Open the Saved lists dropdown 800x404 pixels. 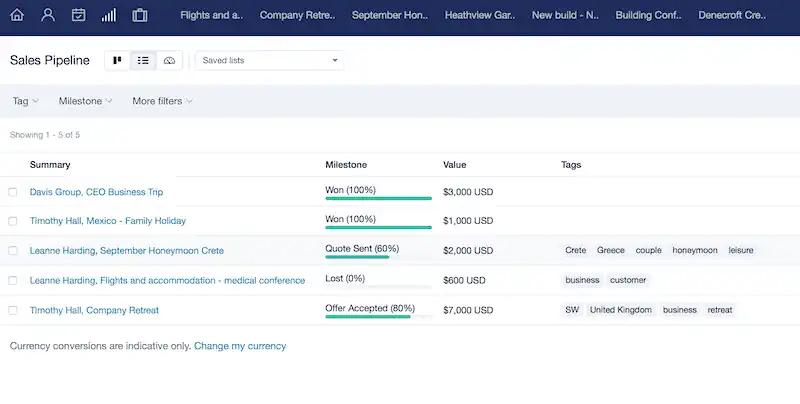[x=269, y=60]
